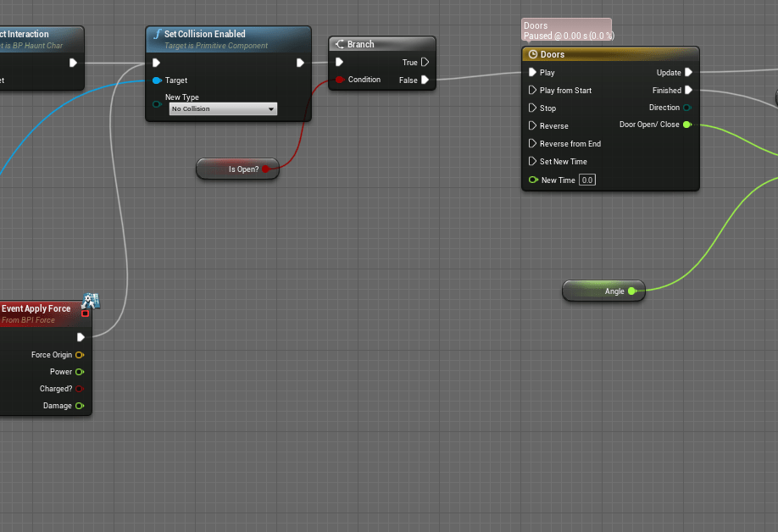Click the dropdown arrow beside No Collision
Viewport: 778px width, 532px height.
271,109
